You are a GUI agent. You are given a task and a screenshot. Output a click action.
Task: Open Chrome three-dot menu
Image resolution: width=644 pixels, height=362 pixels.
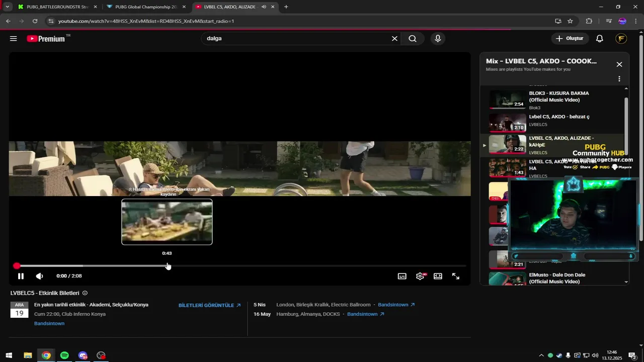(636, 21)
